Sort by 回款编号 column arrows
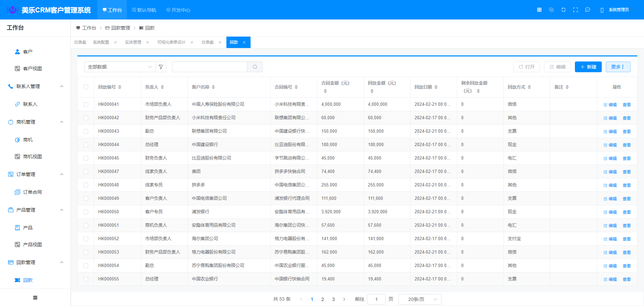Image resolution: width=644 pixels, height=306 pixels. (x=120, y=87)
